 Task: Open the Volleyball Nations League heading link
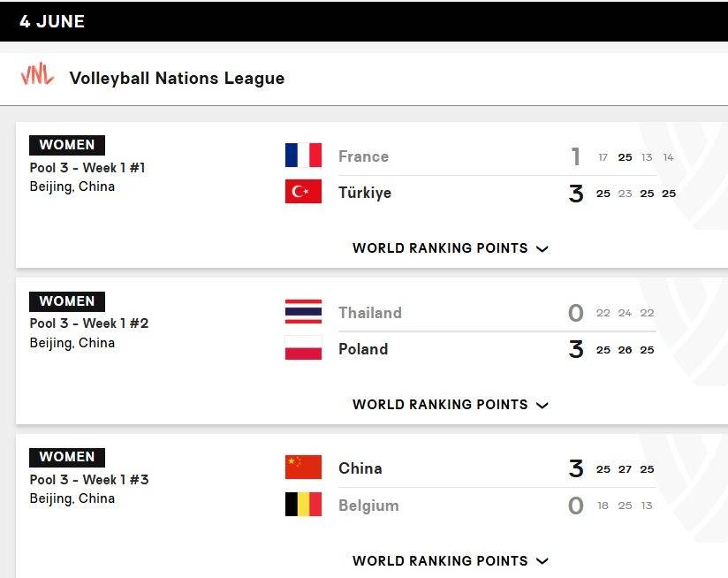pos(177,78)
